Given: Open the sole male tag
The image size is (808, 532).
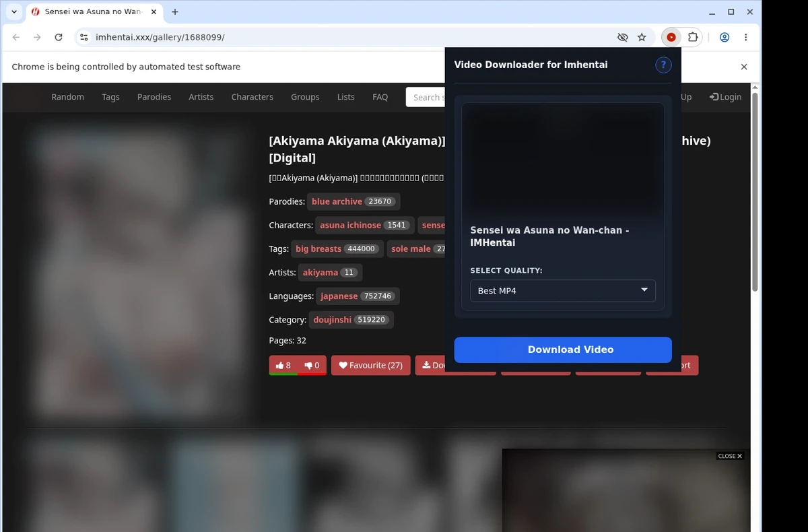Looking at the screenshot, I should (x=416, y=248).
